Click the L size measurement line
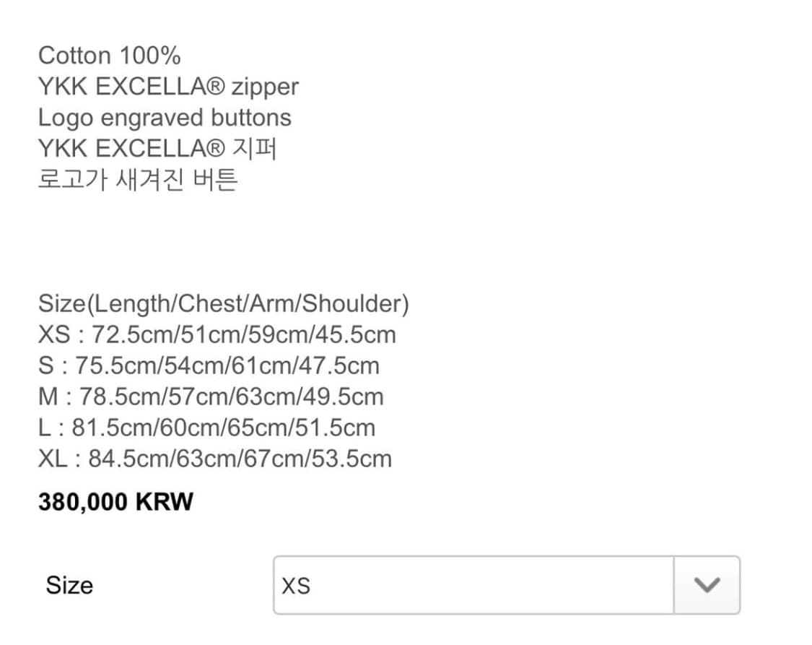Viewport: 812px width, 645px height. tap(207, 427)
